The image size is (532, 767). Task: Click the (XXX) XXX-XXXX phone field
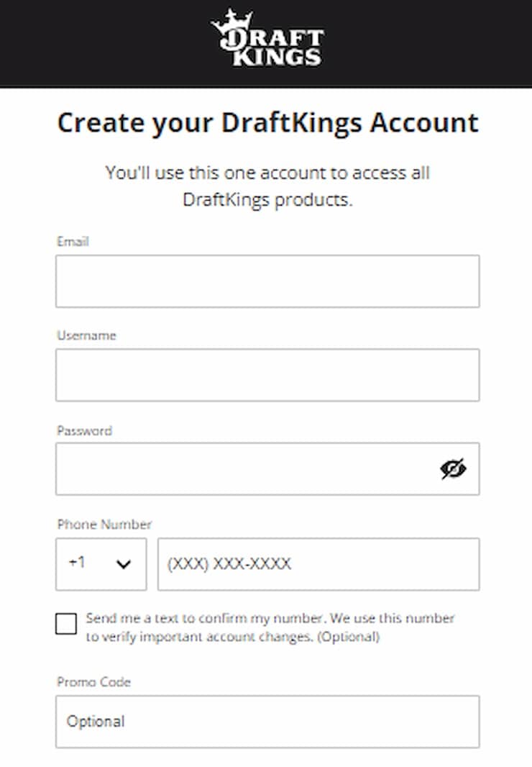tap(318, 564)
